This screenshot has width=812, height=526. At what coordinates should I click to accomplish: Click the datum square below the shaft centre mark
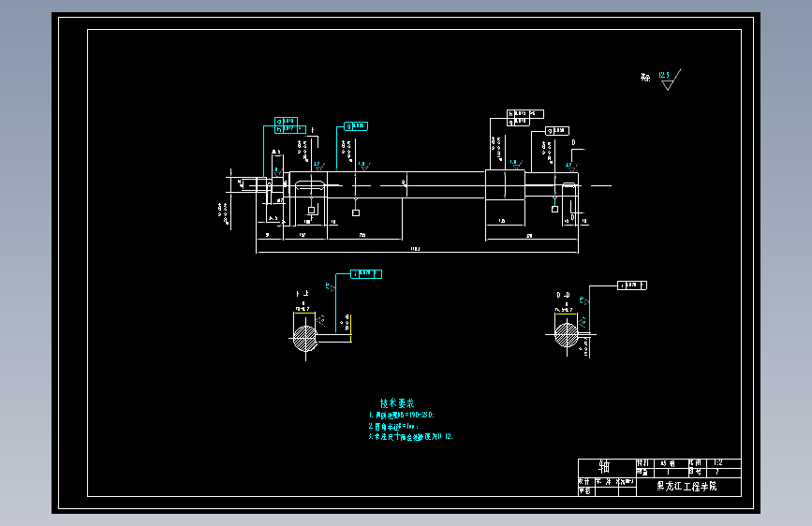356,212
